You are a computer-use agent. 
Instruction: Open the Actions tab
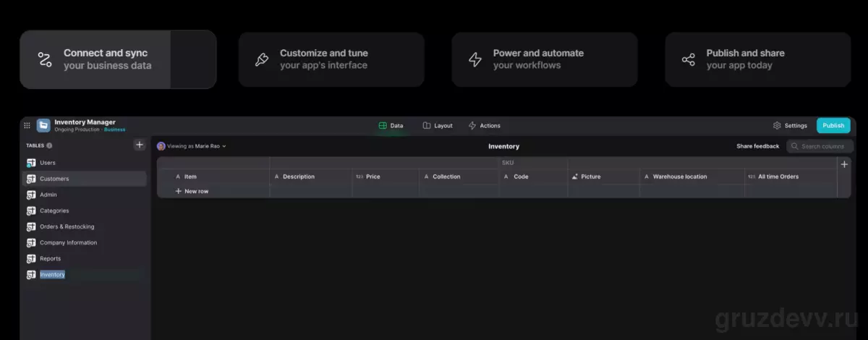[485, 125]
